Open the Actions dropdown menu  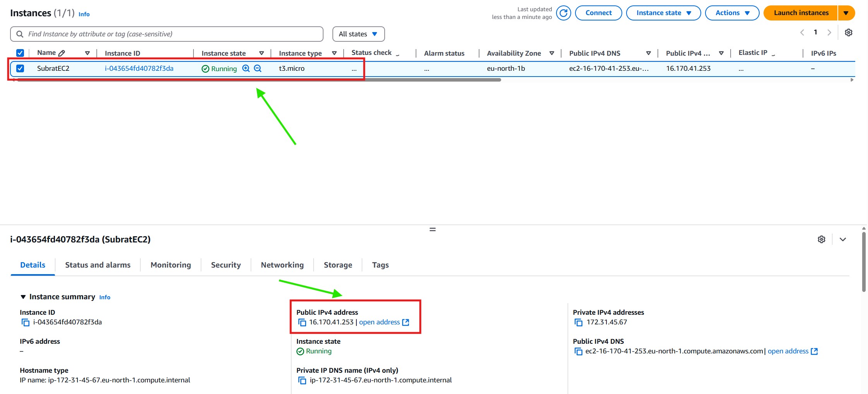(732, 13)
